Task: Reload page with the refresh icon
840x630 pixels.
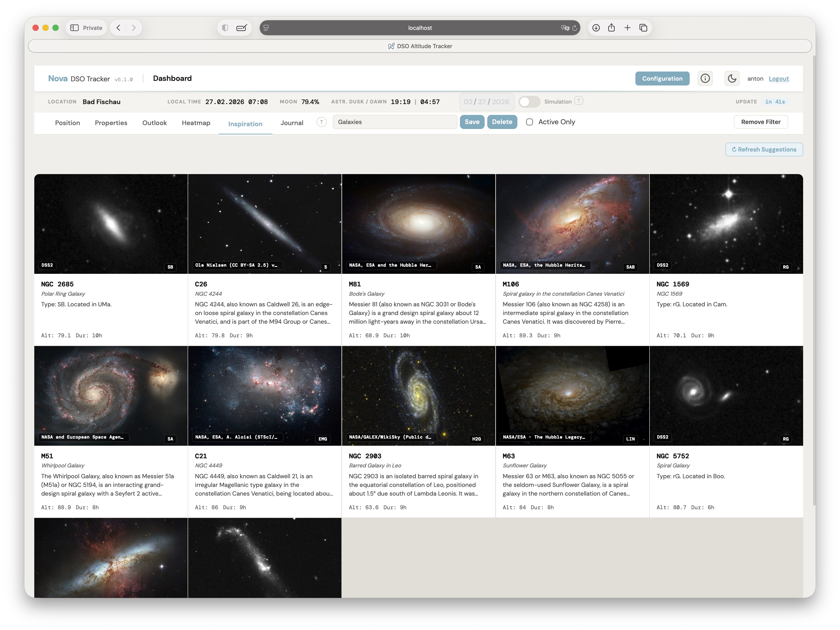Action: coord(574,28)
